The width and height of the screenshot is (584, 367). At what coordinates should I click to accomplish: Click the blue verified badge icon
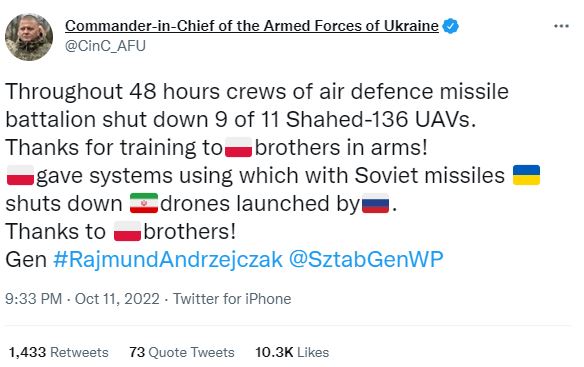(451, 26)
